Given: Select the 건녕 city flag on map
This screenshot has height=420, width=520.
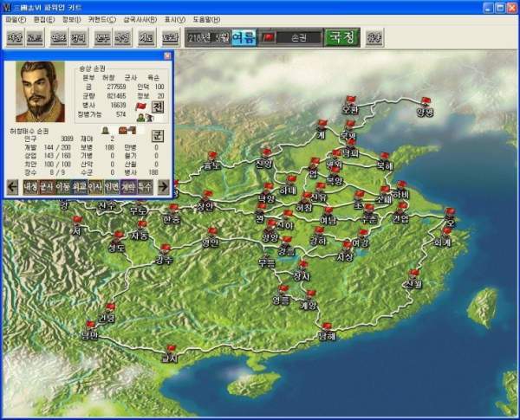Looking at the screenshot, I should 110,308.
